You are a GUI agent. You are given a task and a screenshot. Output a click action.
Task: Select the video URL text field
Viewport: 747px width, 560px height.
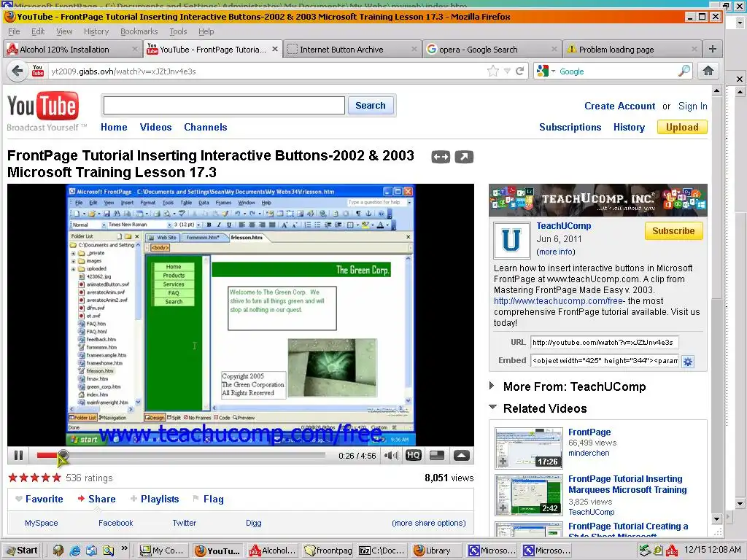point(604,343)
